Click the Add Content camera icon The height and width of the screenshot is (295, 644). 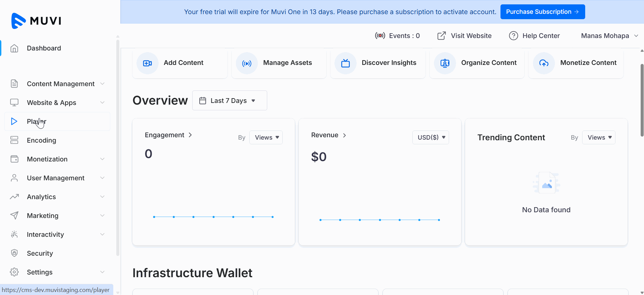coord(148,63)
